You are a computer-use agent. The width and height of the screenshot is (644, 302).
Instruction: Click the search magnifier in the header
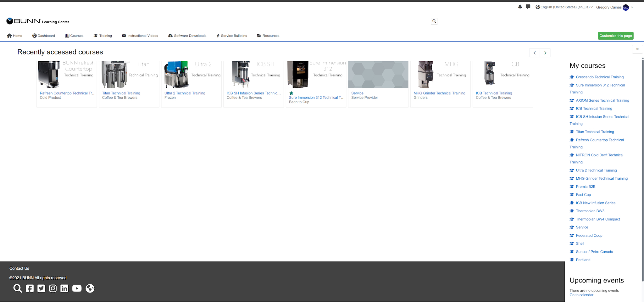(x=434, y=21)
